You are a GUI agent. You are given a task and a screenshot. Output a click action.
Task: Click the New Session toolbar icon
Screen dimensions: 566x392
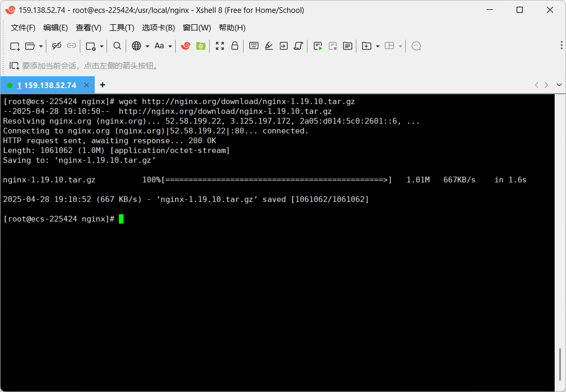pos(15,46)
